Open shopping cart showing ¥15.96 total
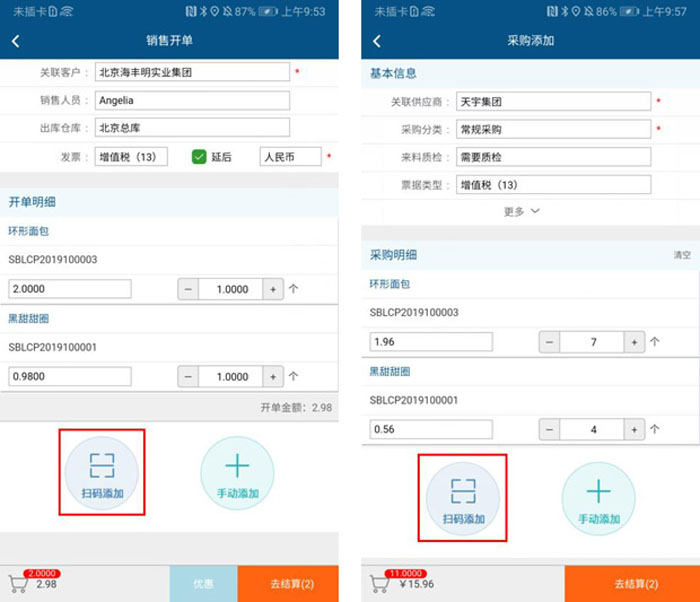 (380, 584)
